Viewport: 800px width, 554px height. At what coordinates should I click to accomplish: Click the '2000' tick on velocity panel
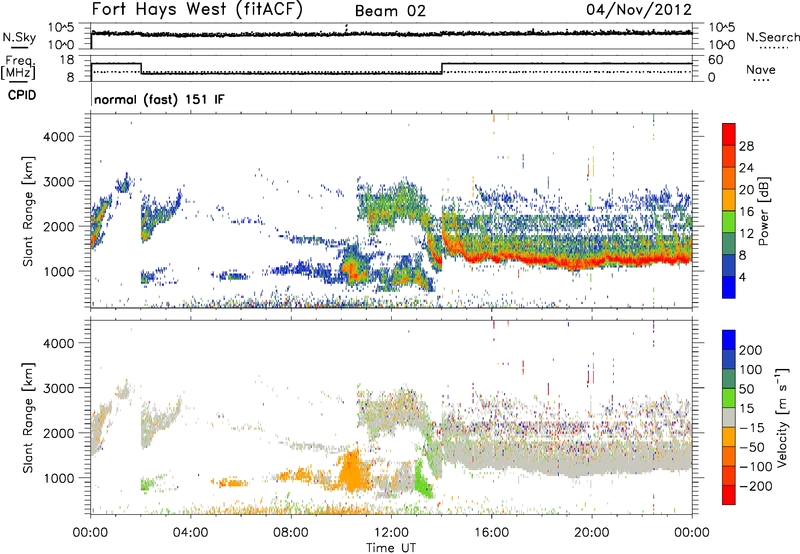[59, 433]
